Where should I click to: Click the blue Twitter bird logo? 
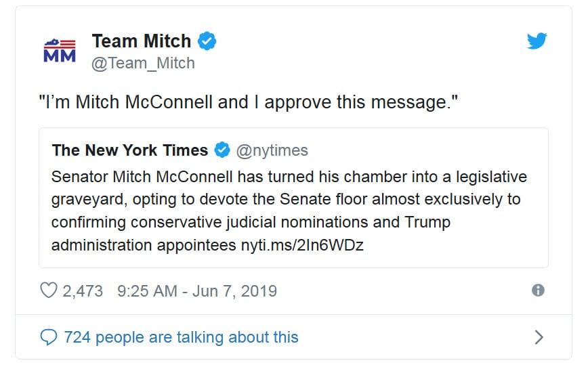point(537,42)
